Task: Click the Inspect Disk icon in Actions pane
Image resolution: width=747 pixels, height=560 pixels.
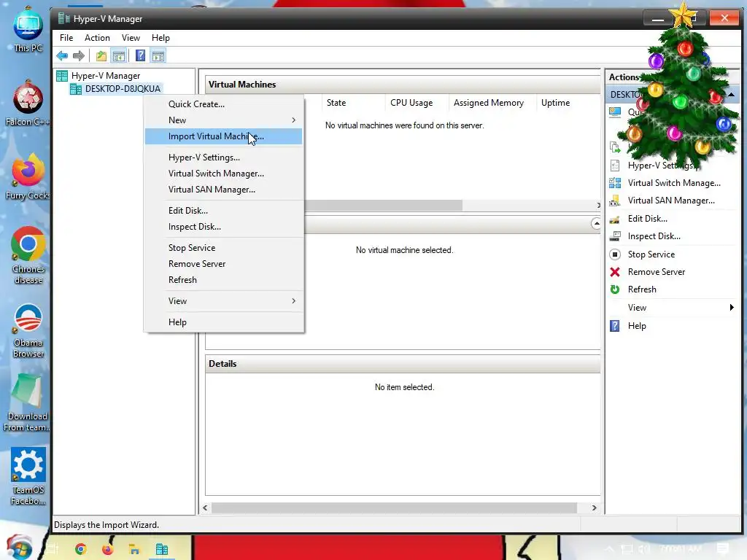Action: (615, 236)
